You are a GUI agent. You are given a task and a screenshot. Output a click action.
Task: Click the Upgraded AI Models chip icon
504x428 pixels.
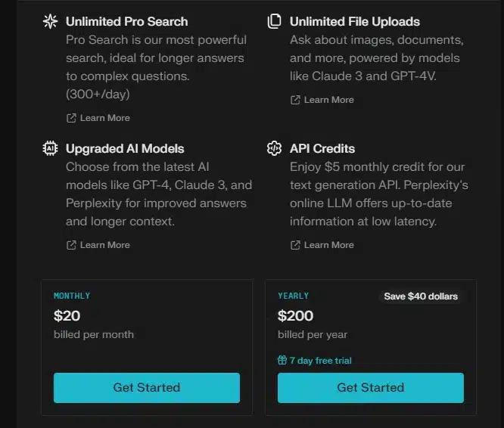(50, 148)
